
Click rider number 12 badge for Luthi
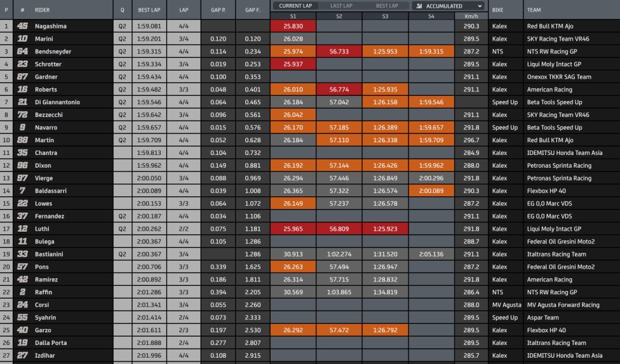[22, 229]
